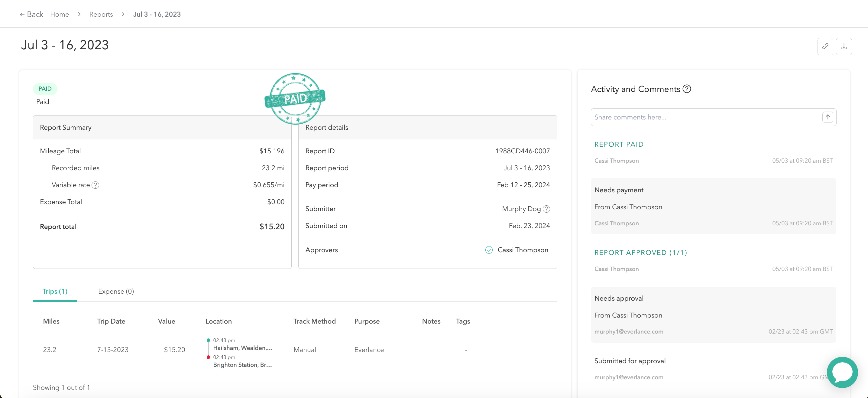Switch to the Expense (0) tab

pyautogui.click(x=116, y=291)
